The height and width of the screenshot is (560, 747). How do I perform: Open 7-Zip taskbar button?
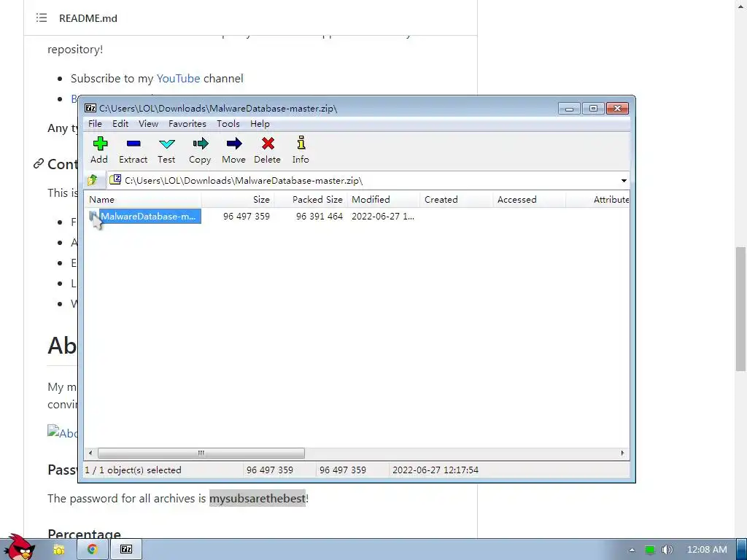tap(126, 549)
